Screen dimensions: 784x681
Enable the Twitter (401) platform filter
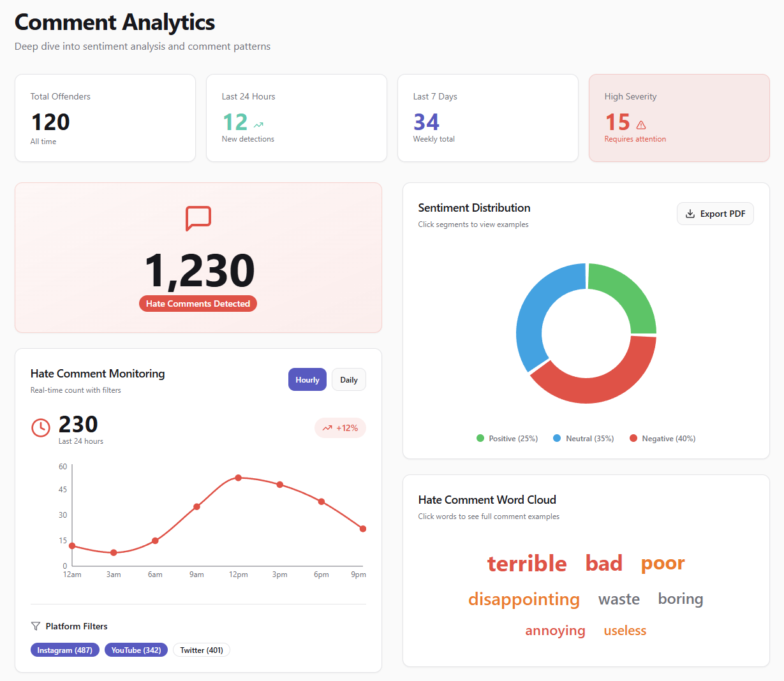pos(202,650)
